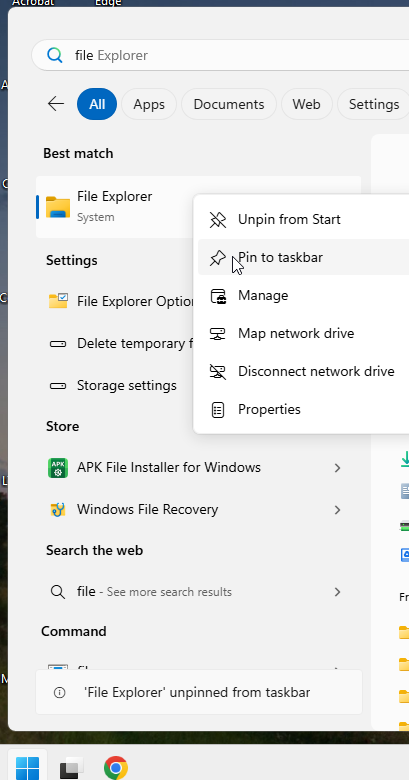Open the Windows Start button on taskbar
The width and height of the screenshot is (409, 780).
[x=27, y=766]
